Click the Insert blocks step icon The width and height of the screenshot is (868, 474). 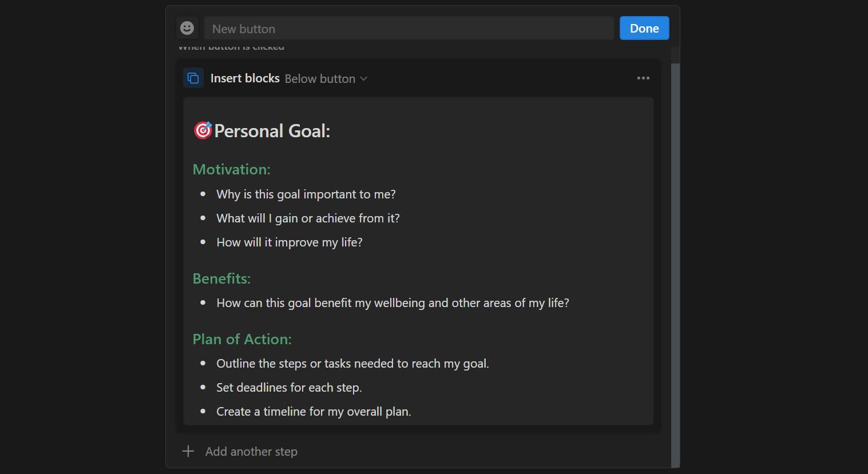193,78
